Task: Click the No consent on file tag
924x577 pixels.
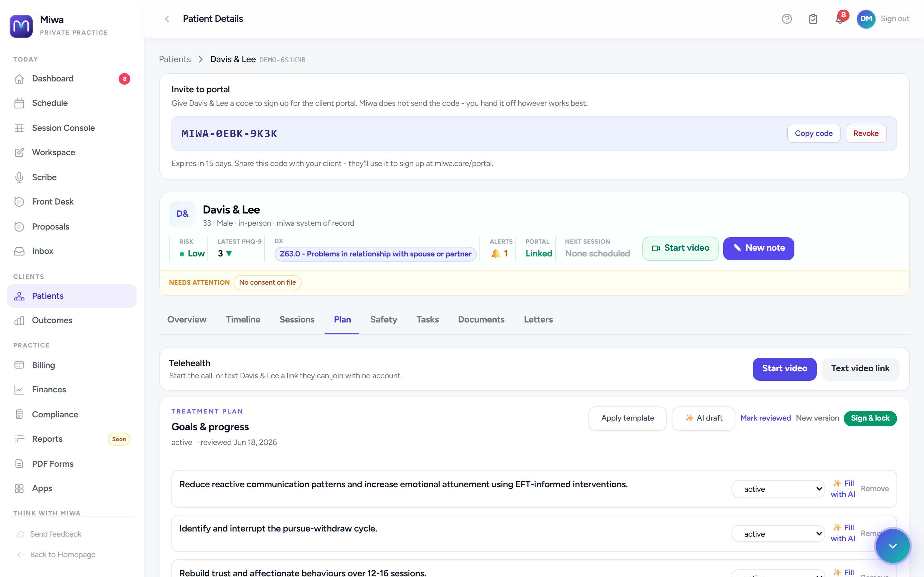Action: 267,282
